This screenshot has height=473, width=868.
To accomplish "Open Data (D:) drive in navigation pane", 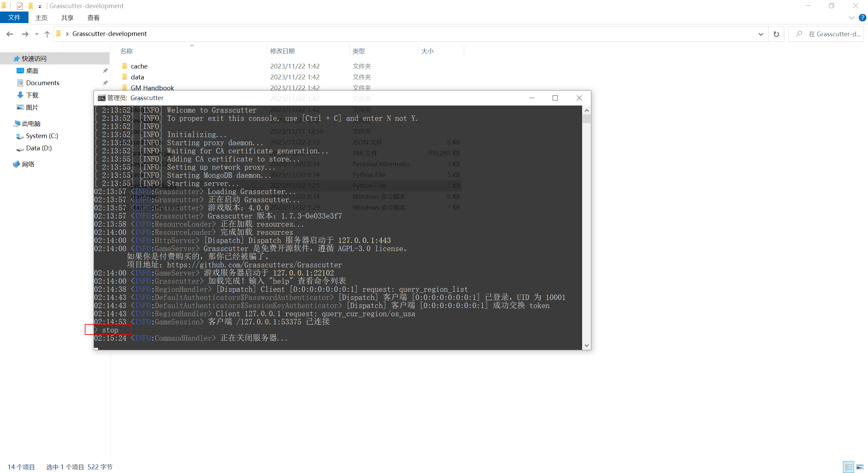I will (x=39, y=148).
